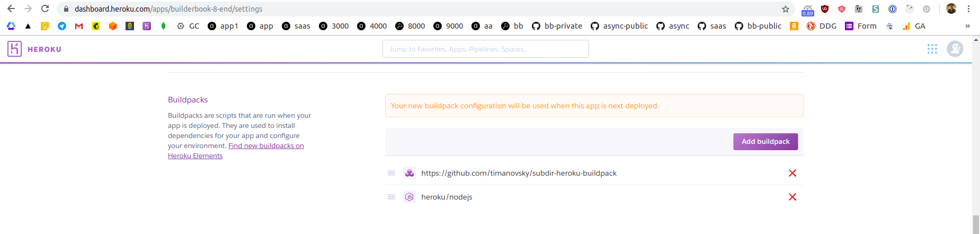
Task: Open the 3000 bookmark
Action: [x=334, y=26]
